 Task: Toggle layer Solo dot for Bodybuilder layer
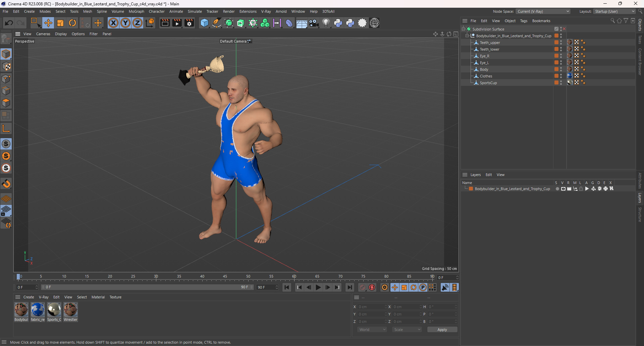557,189
